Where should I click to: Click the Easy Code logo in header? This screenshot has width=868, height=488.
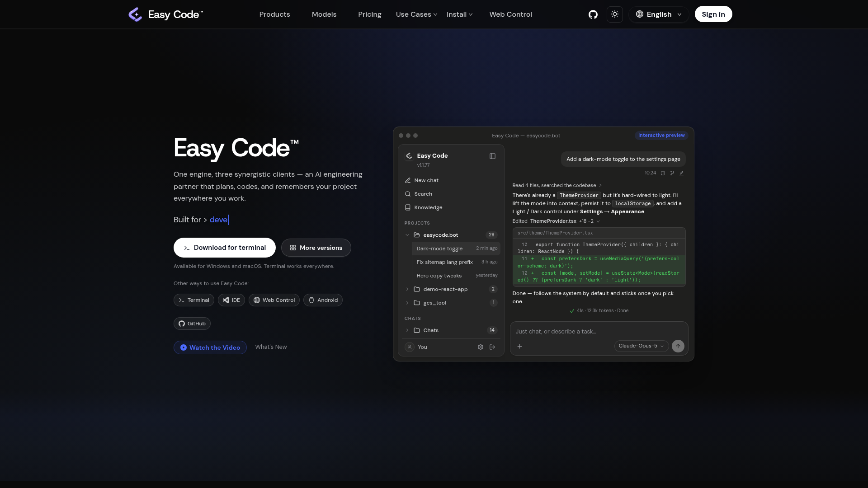pyautogui.click(x=165, y=14)
